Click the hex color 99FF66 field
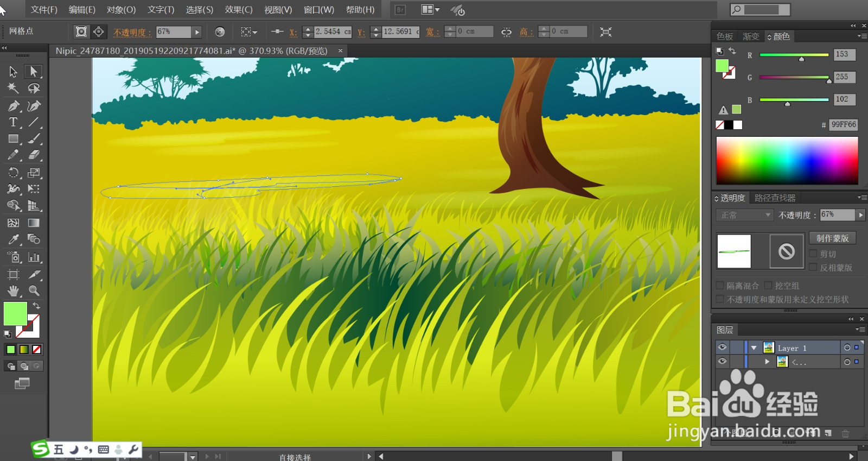This screenshot has width=868, height=461. pos(843,124)
